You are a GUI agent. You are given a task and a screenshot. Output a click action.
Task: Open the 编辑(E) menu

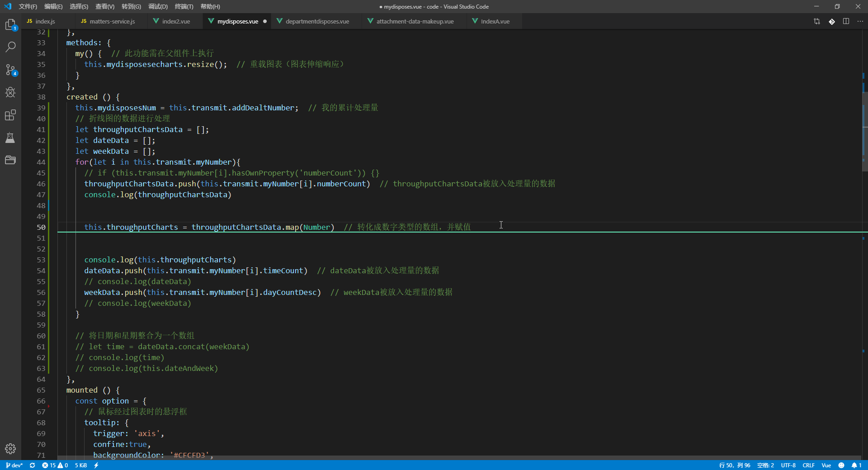(x=53, y=6)
